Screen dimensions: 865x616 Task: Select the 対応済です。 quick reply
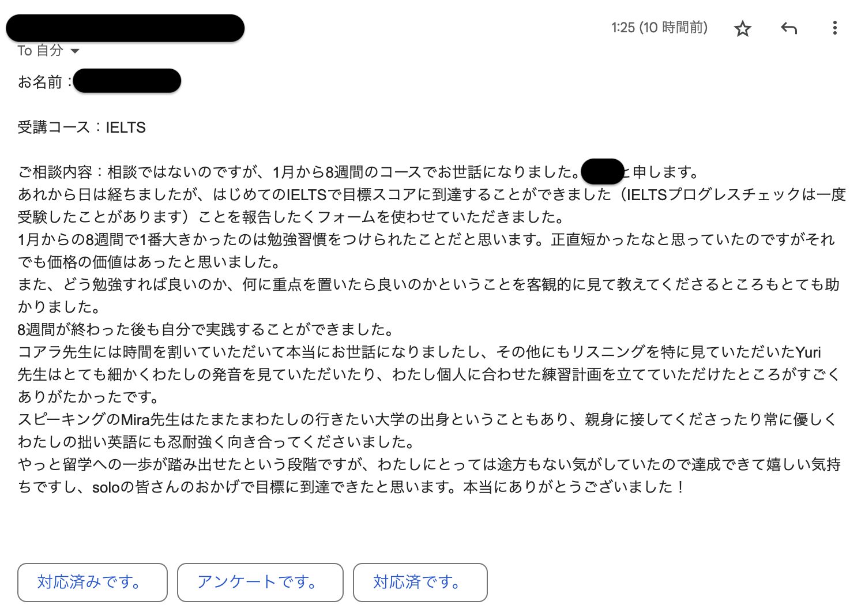coord(420,582)
